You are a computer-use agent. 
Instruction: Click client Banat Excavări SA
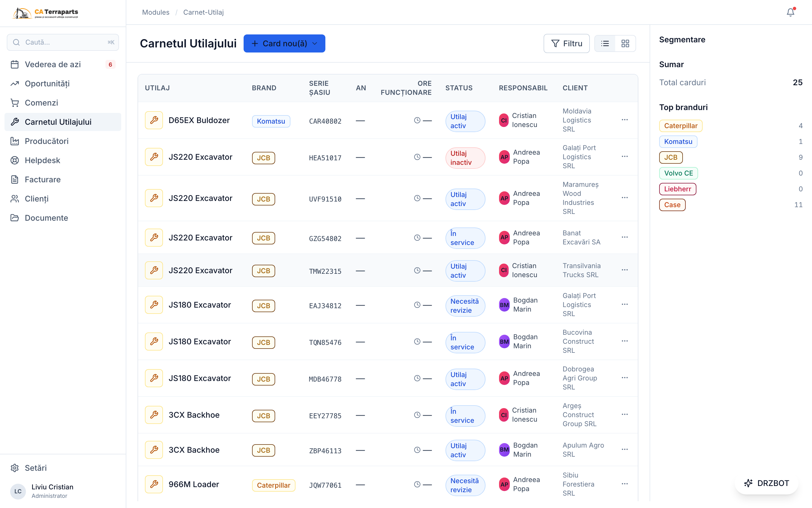[581, 238]
